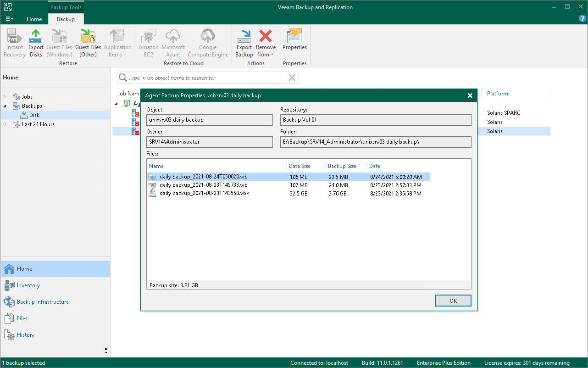Expand the Last 24 Hours node
The height and width of the screenshot is (368, 588).
(5, 124)
